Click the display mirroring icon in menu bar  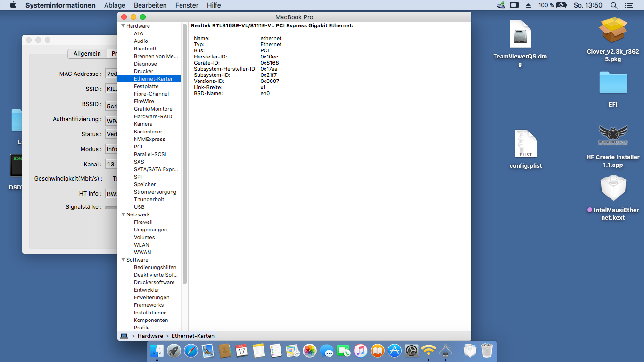(x=514, y=5)
